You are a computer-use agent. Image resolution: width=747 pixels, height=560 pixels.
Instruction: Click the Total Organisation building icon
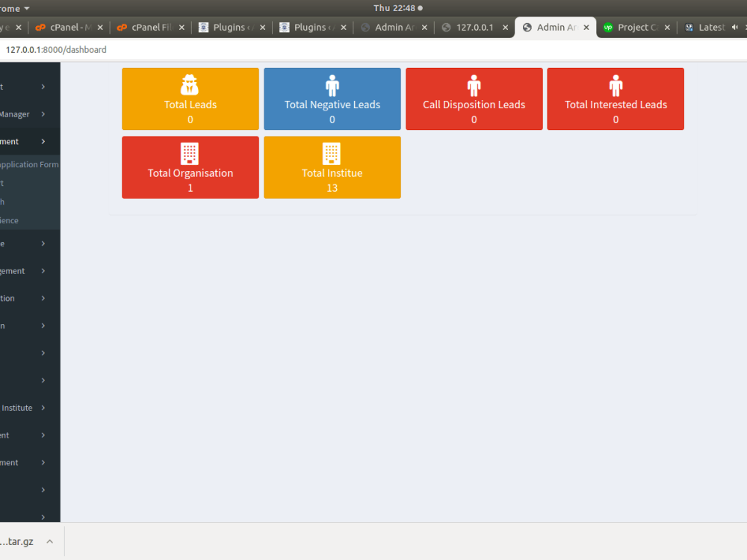190,152
